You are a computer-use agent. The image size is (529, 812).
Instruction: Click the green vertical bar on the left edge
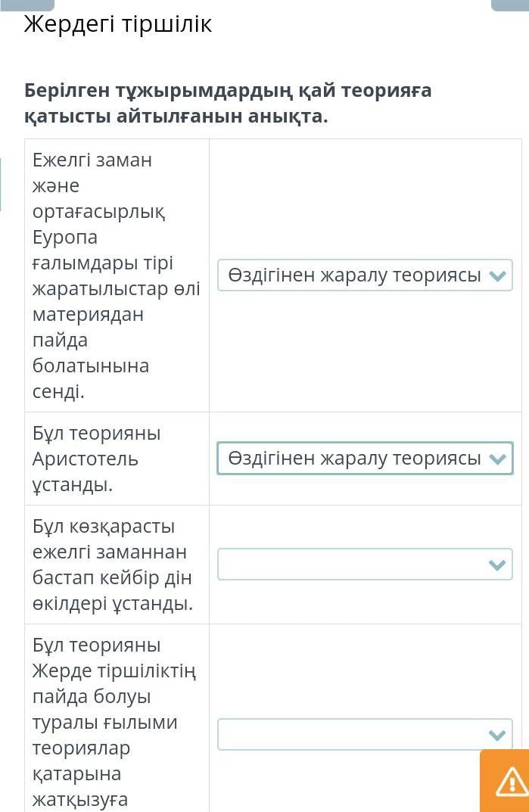point(1,184)
